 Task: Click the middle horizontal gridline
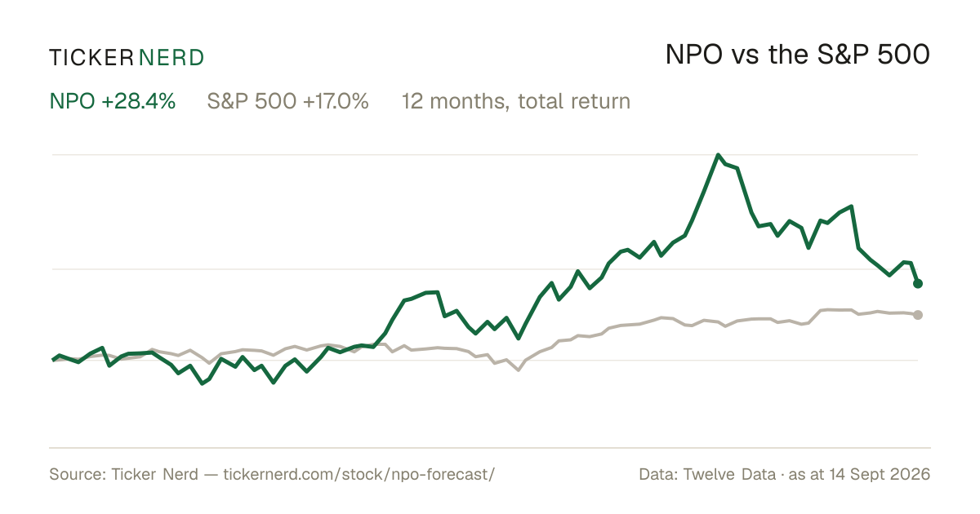[x=483, y=268]
